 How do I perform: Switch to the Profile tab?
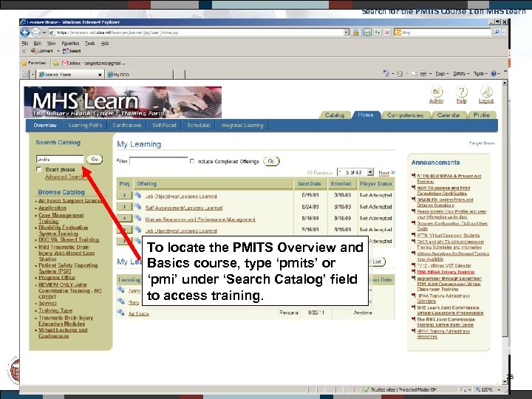click(482, 115)
